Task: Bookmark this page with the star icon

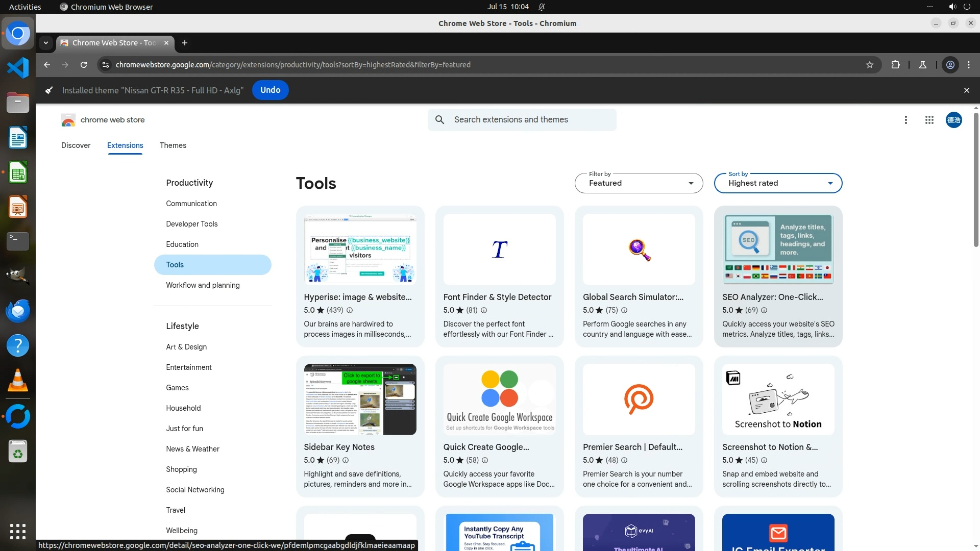Action: [870, 65]
